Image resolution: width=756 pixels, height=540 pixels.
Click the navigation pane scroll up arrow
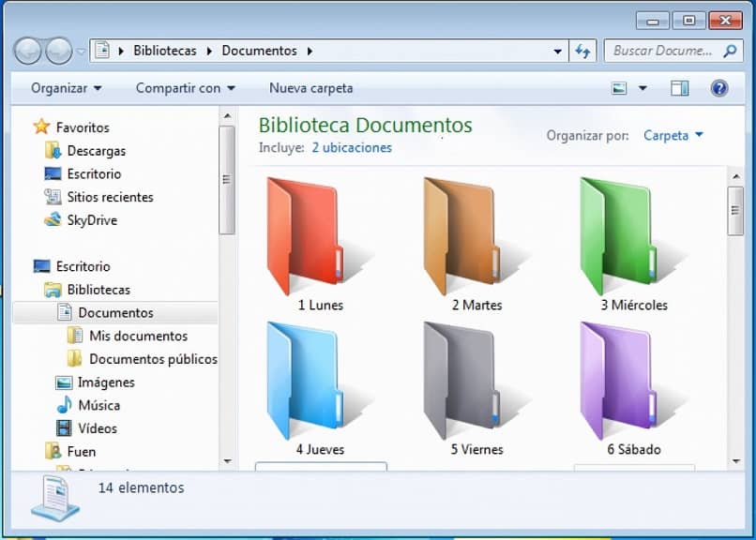[227, 116]
